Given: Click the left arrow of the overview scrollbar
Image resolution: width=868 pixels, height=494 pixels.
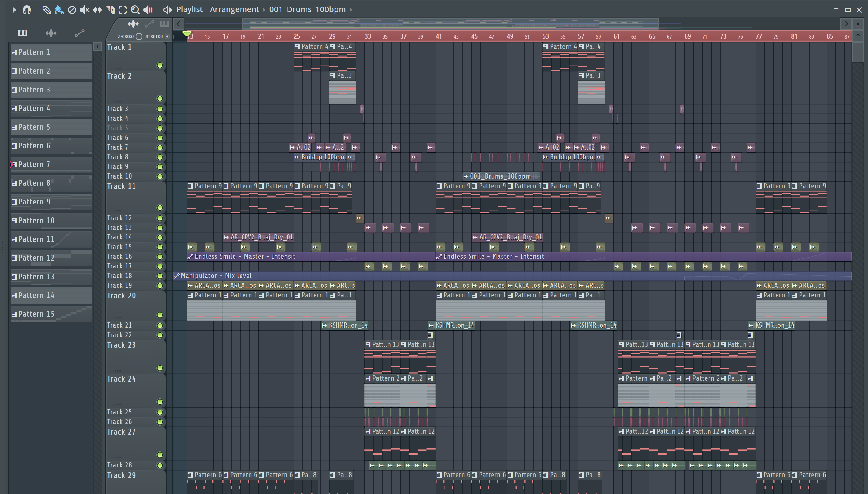Looking at the screenshot, I should [x=178, y=24].
